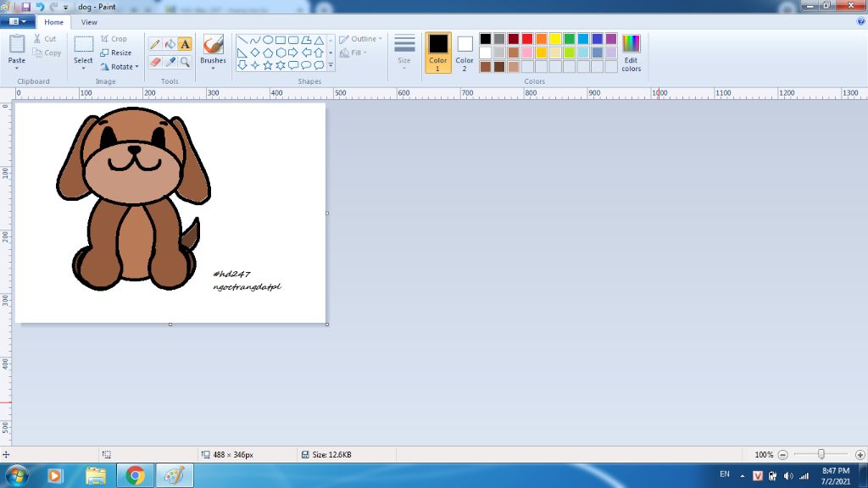Image resolution: width=868 pixels, height=488 pixels.
Task: Pick the Oval shape
Action: [x=268, y=40]
